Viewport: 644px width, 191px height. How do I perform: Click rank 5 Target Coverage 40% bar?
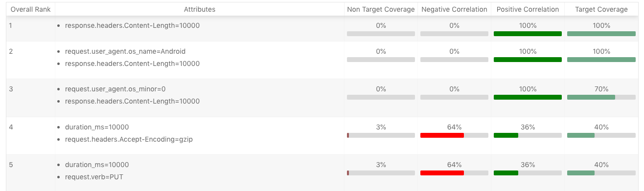tap(601, 173)
